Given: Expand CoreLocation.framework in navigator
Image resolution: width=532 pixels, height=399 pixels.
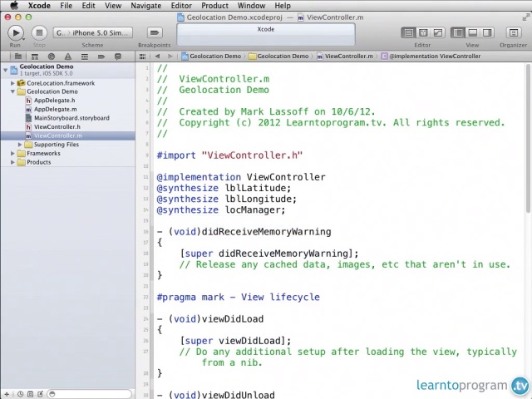Looking at the screenshot, I should tap(12, 83).
